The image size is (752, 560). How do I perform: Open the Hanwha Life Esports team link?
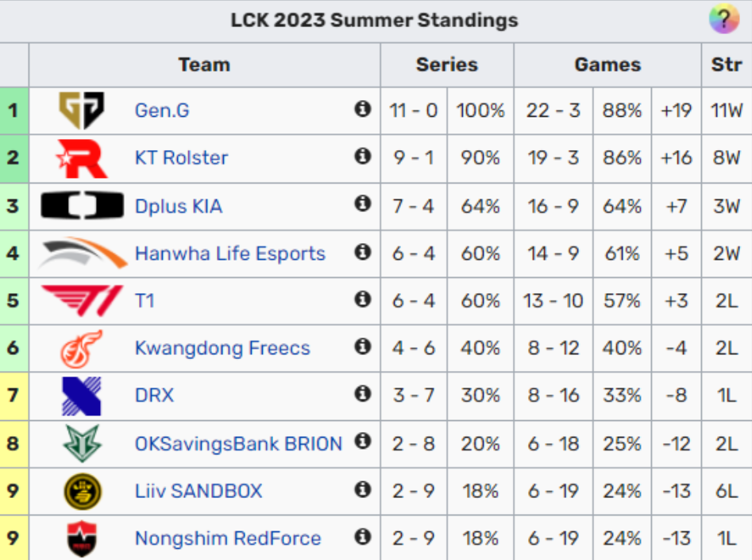point(230,253)
